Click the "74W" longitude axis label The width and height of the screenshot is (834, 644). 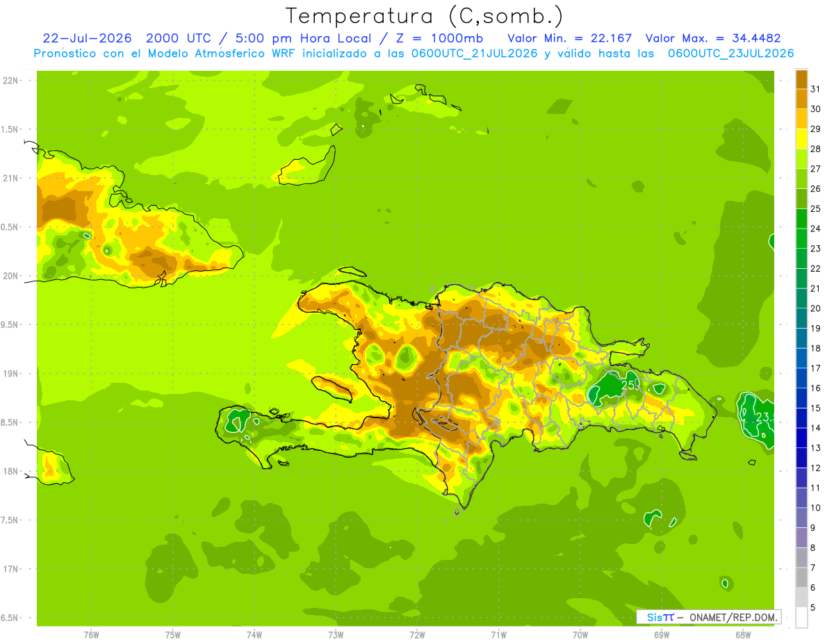[254, 634]
